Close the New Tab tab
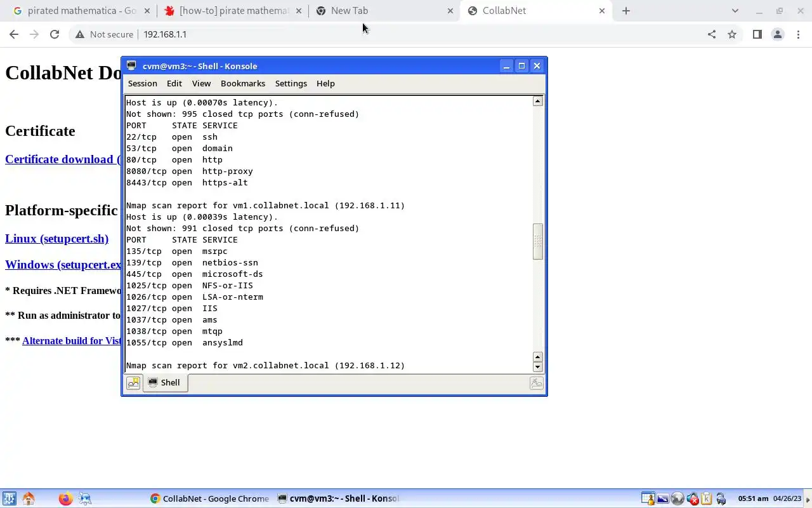Image resolution: width=812 pixels, height=508 pixels. 450,11
